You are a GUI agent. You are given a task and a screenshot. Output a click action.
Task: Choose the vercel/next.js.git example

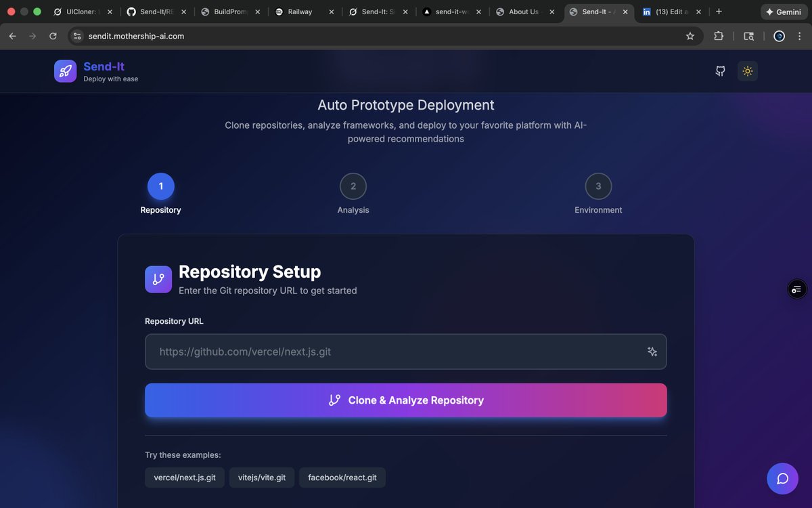[x=185, y=478]
